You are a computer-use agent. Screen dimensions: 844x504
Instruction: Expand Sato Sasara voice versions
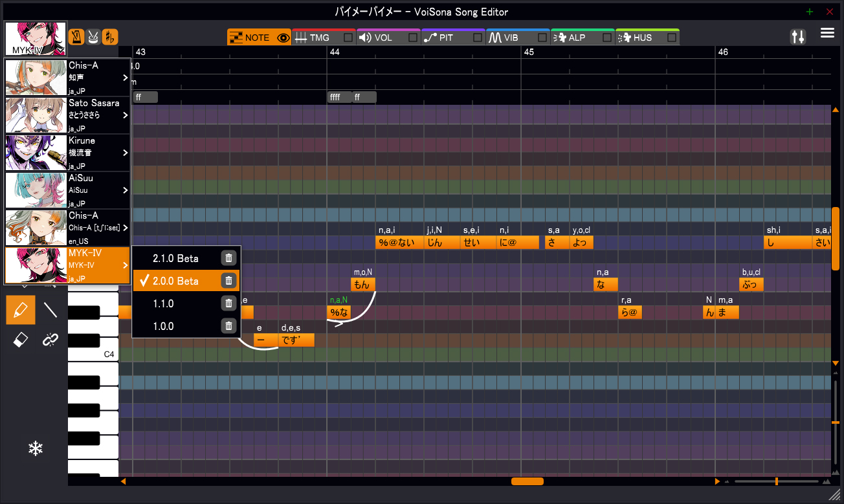point(125,115)
